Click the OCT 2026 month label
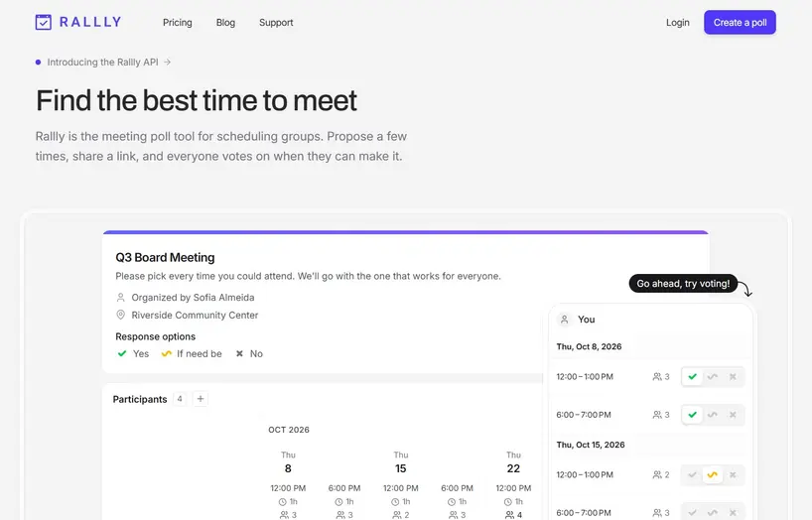Image resolution: width=812 pixels, height=520 pixels. tap(289, 430)
